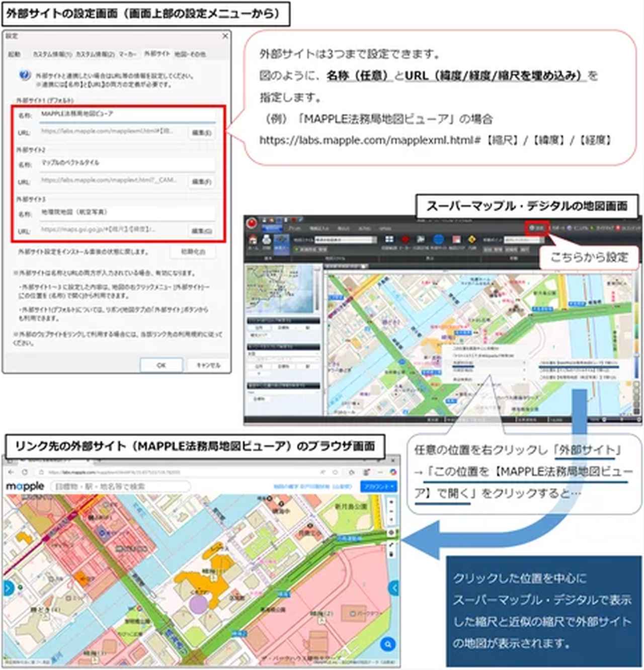Screen dimensions: 644x670
Task: Click the blue magnifier search icon on the map
Action: pyautogui.click(x=387, y=643)
